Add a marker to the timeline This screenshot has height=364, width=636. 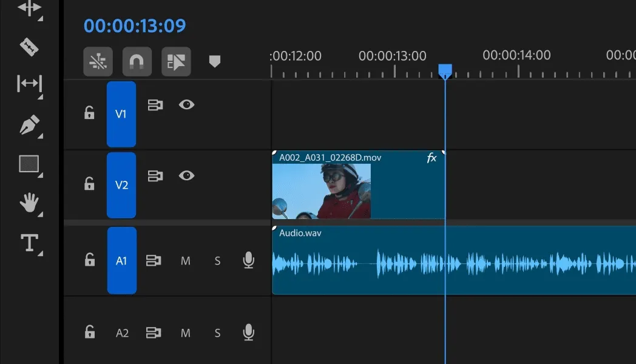[x=215, y=61]
